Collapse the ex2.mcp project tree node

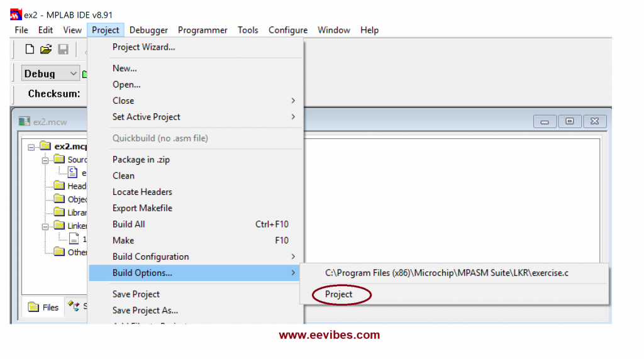point(31,147)
